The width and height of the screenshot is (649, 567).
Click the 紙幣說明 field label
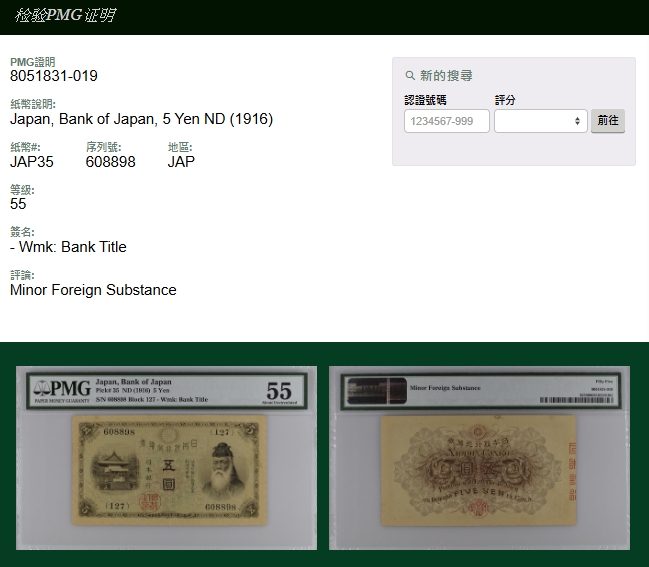coord(33,104)
